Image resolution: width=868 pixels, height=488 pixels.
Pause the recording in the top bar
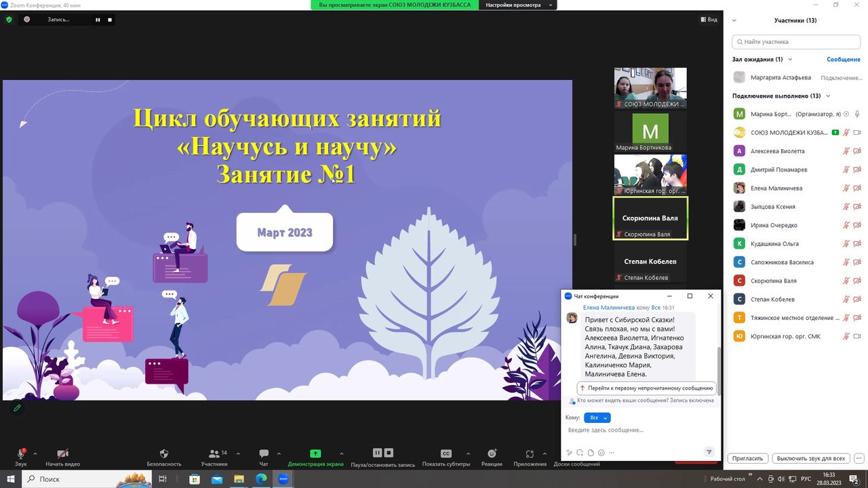click(98, 20)
